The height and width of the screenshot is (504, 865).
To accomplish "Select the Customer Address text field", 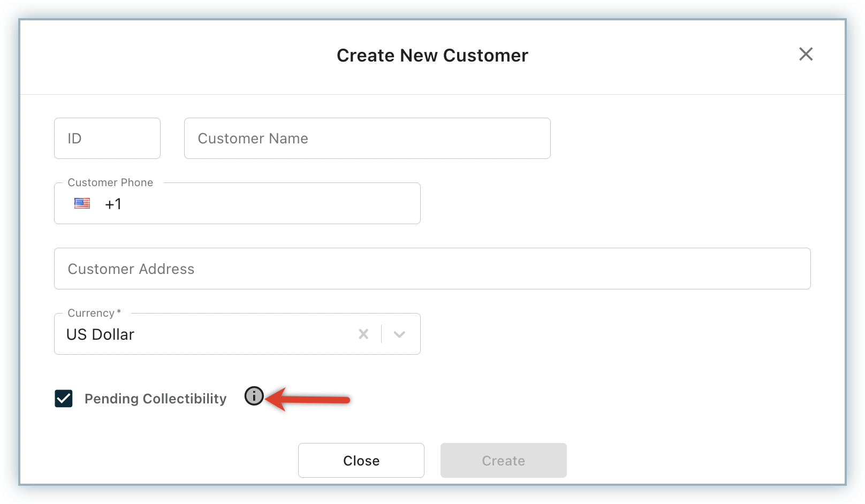I will 432,269.
